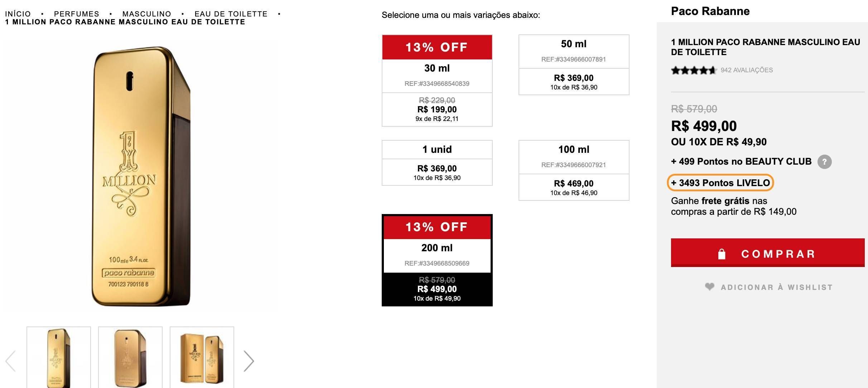Viewport: 868px width, 388px height.
Task: Select the 30 ml variation
Action: tap(437, 81)
